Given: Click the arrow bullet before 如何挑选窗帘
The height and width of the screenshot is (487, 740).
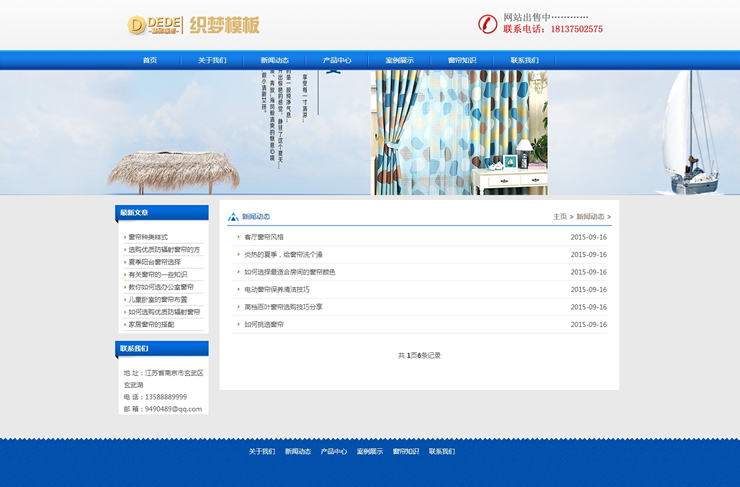Looking at the screenshot, I should (238, 325).
